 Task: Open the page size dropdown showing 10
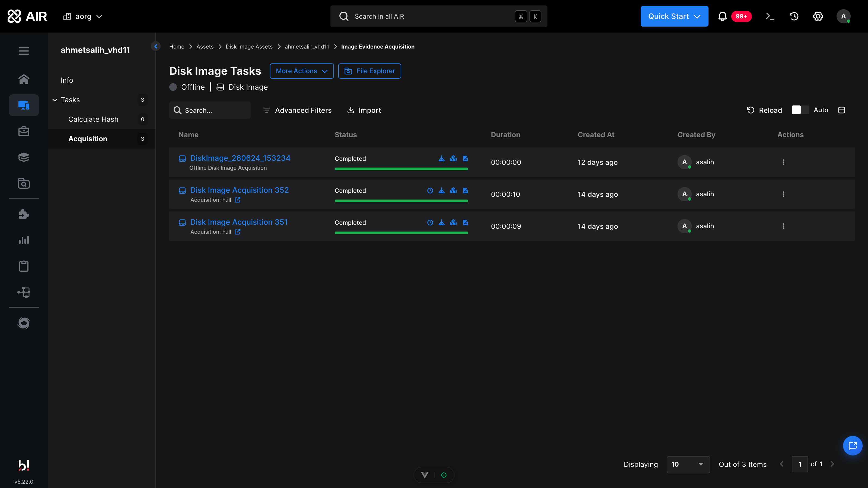coord(688,464)
